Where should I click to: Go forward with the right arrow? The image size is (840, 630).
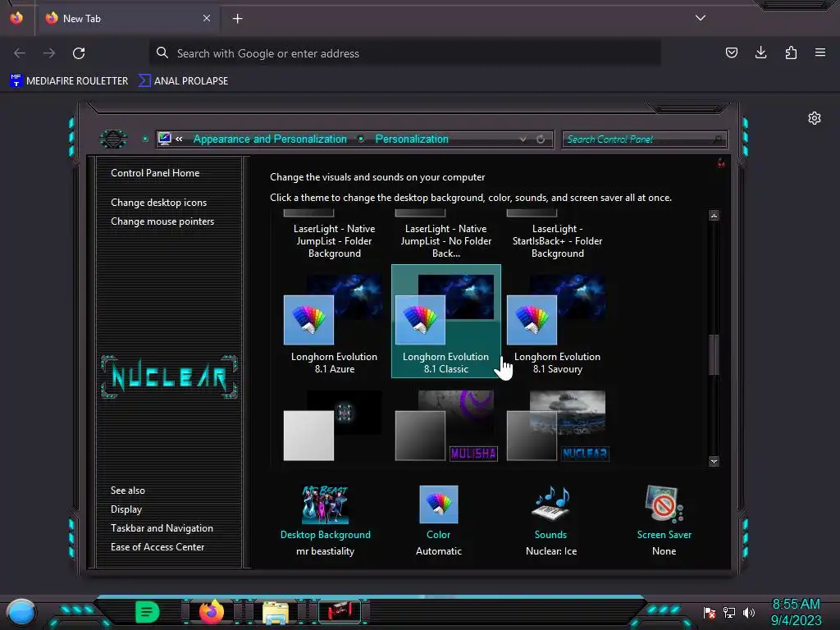point(49,53)
